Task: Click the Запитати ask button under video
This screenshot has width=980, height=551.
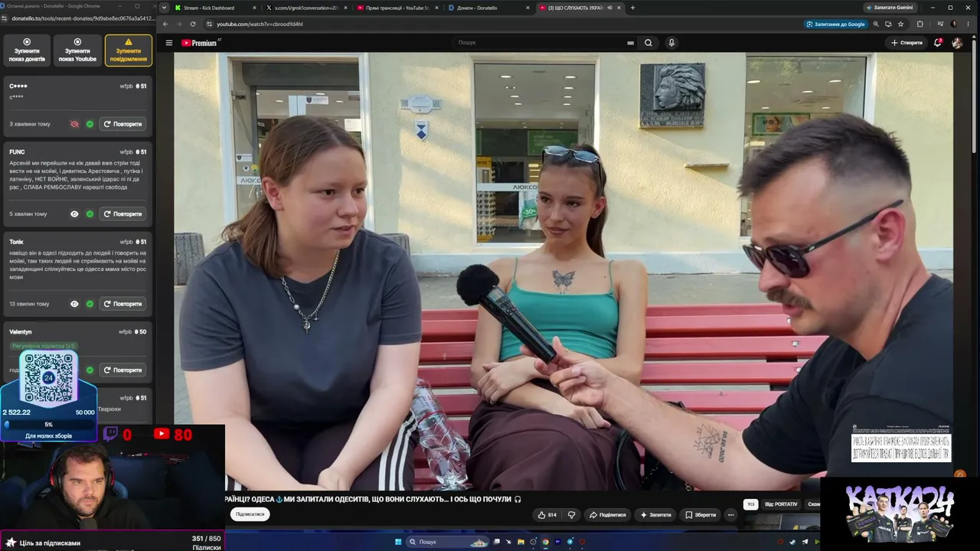Action: tap(655, 515)
